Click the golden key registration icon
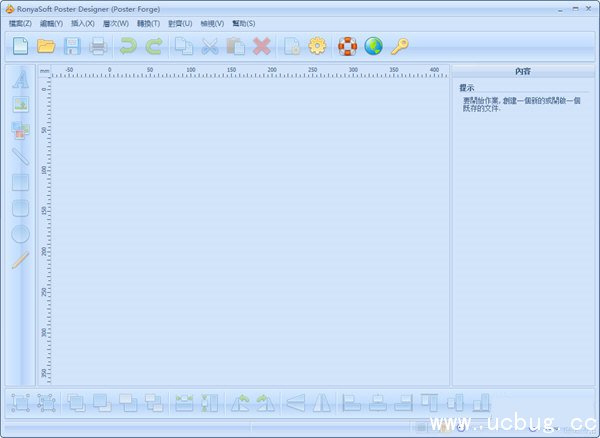The height and width of the screenshot is (438, 600). coord(399,45)
